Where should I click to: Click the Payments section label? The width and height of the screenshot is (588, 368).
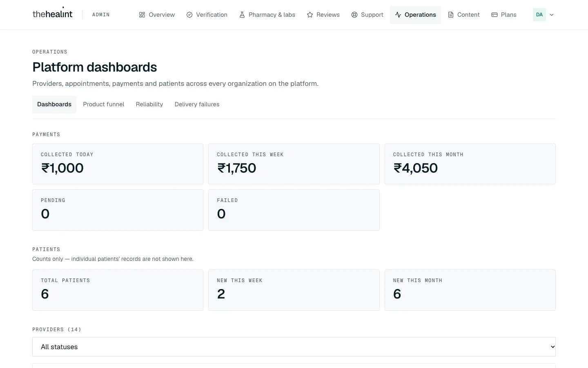tap(46, 135)
